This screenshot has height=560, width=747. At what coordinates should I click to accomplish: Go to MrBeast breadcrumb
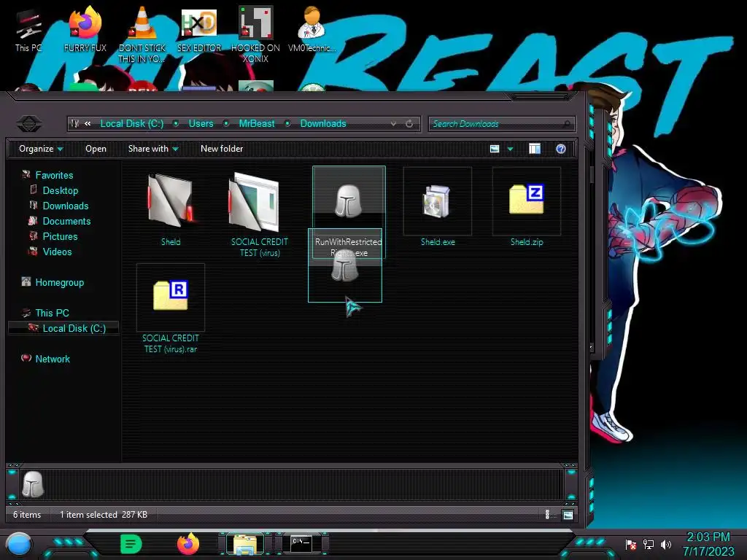click(x=257, y=124)
